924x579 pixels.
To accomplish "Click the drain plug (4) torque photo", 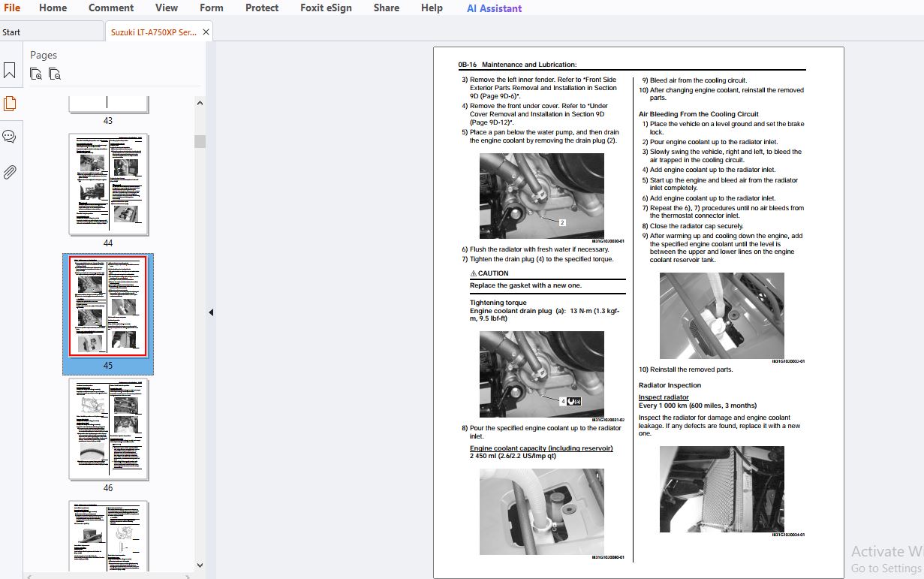I will point(541,374).
